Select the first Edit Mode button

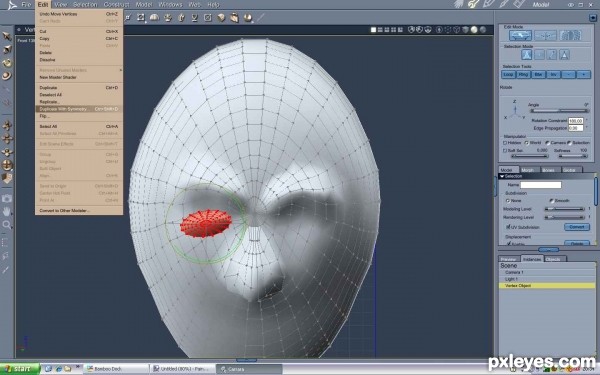520,36
